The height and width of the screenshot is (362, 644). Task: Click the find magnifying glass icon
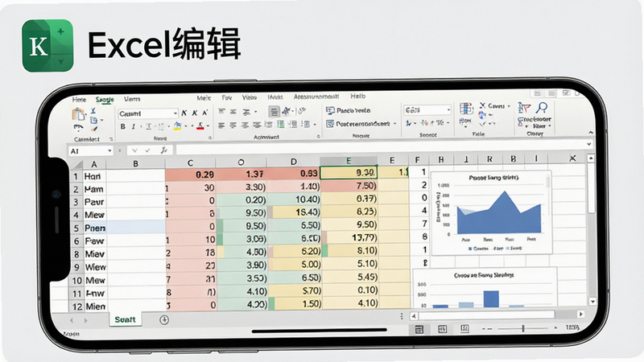[x=542, y=108]
